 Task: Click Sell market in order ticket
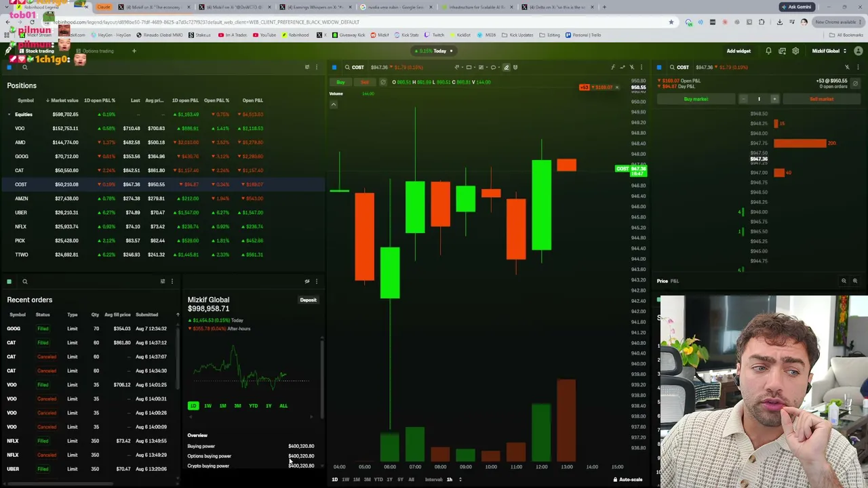(821, 99)
